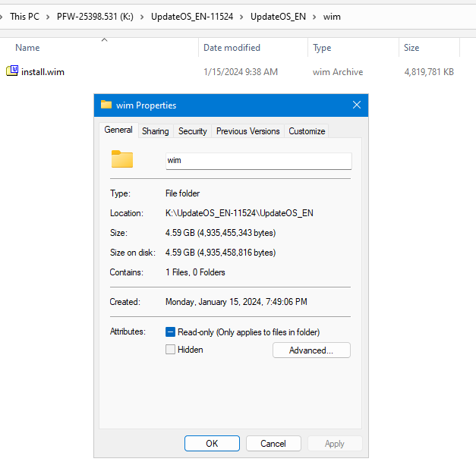
Task: Click the folder name input field
Action: coord(259,161)
